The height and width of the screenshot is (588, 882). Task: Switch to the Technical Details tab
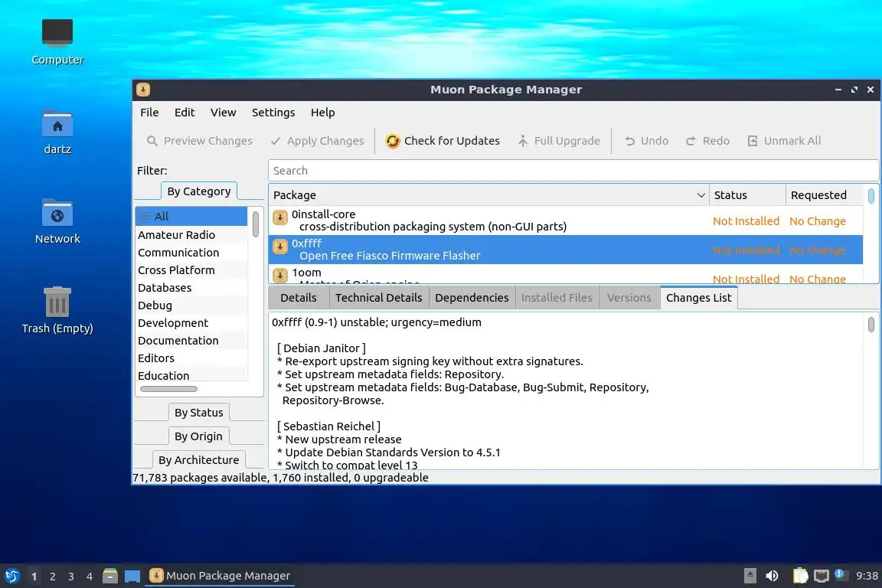378,298
